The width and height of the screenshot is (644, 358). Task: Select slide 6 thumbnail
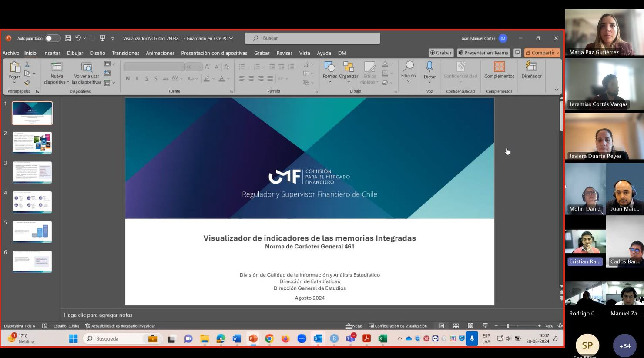point(32,261)
